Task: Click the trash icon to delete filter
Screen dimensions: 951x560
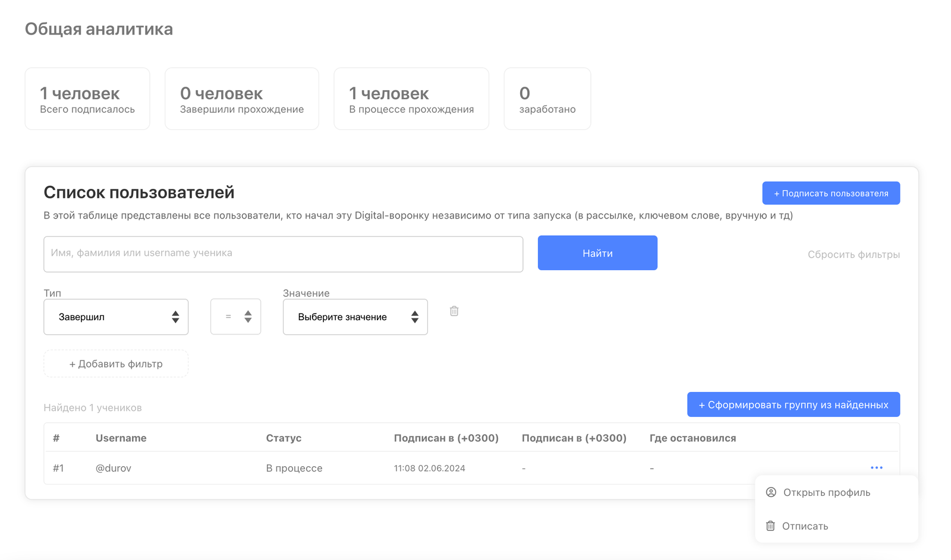Action: [454, 311]
